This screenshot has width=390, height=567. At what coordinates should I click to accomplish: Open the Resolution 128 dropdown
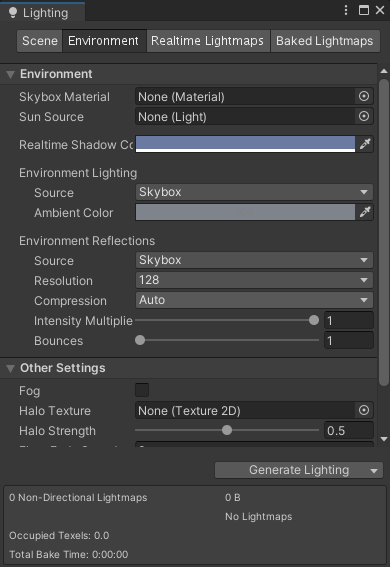pos(254,280)
